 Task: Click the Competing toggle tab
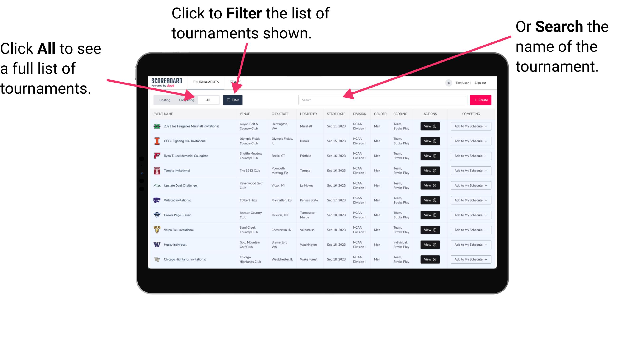point(185,100)
